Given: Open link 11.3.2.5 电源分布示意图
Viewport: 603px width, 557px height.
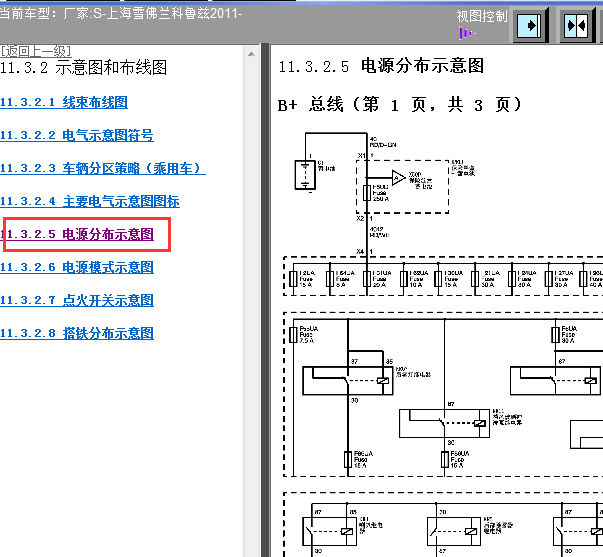Looking at the screenshot, I should click(x=77, y=234).
